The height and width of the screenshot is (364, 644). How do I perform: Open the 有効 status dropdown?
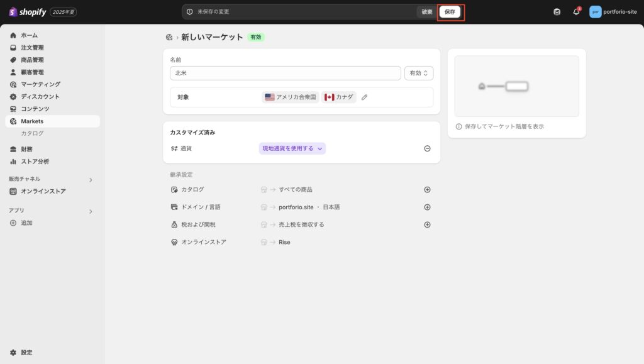(x=418, y=73)
